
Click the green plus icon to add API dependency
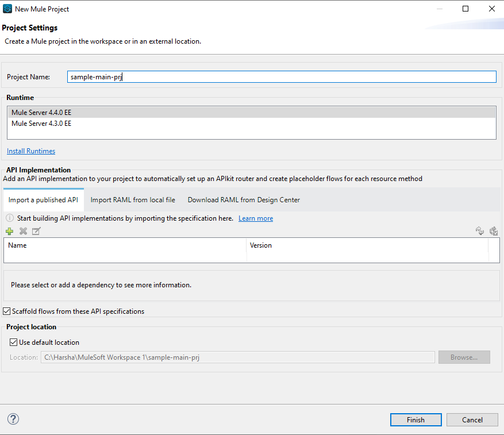pos(9,231)
